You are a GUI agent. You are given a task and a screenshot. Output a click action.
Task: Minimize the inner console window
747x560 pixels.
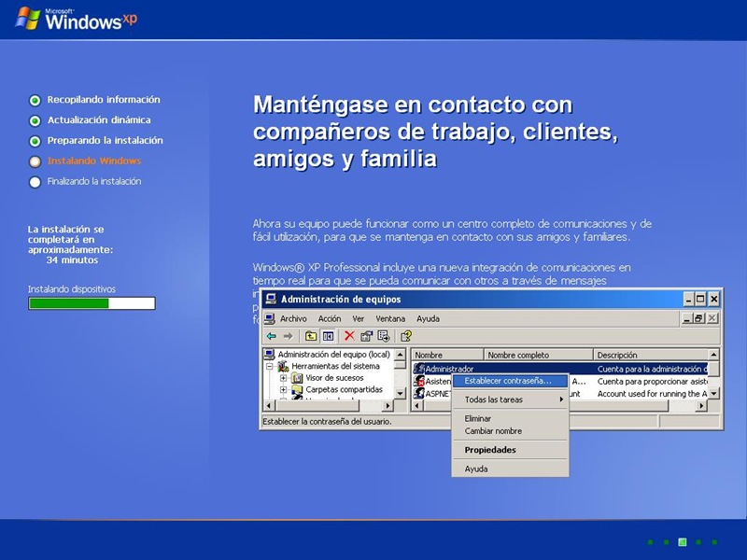pyautogui.click(x=686, y=318)
